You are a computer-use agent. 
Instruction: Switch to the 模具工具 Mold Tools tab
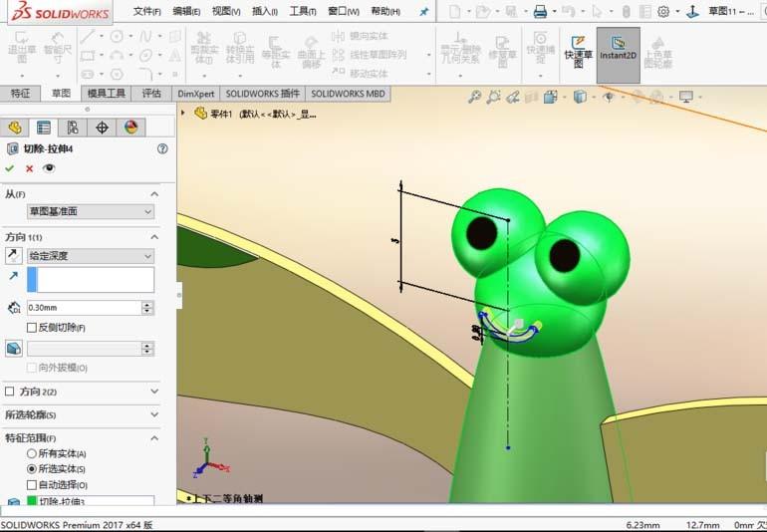[x=107, y=93]
